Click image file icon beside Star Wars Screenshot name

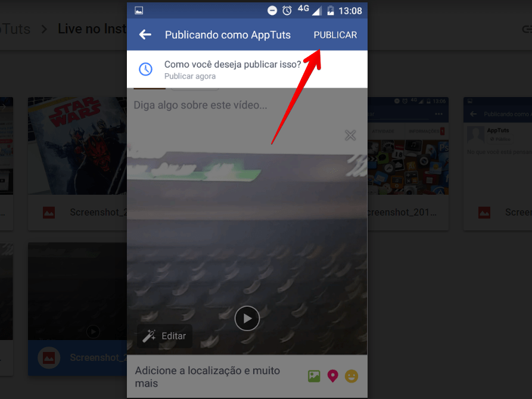click(49, 213)
